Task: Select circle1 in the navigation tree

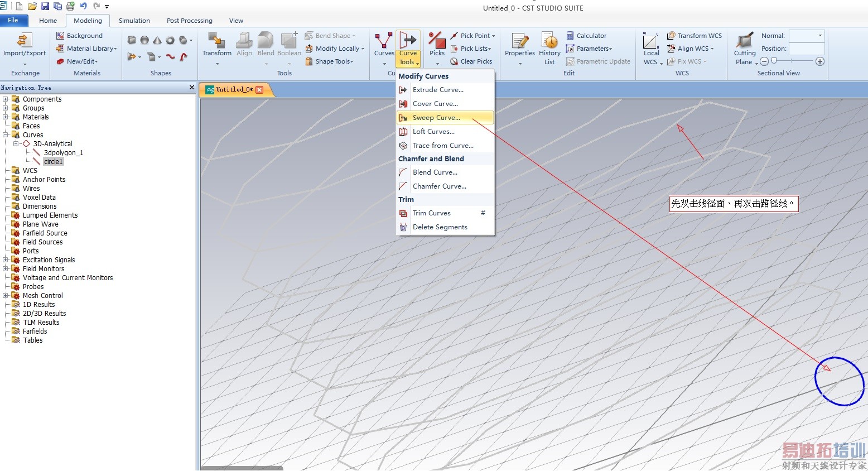Action: click(54, 162)
